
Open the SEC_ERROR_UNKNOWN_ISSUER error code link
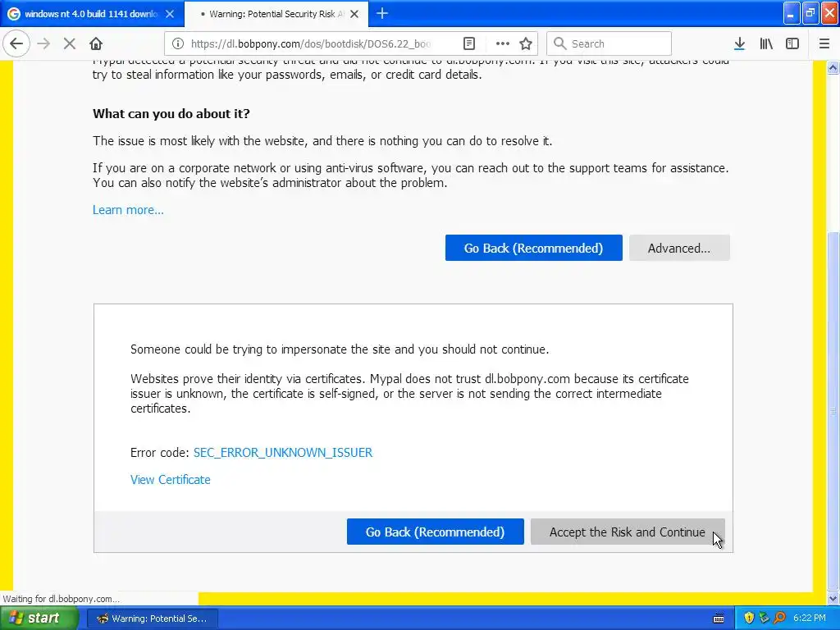click(283, 453)
